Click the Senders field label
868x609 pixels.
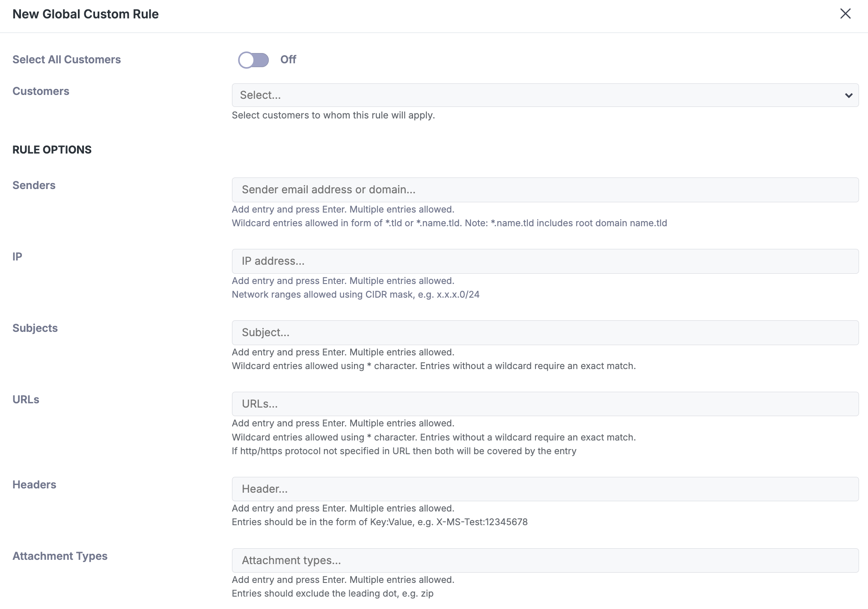(x=34, y=185)
